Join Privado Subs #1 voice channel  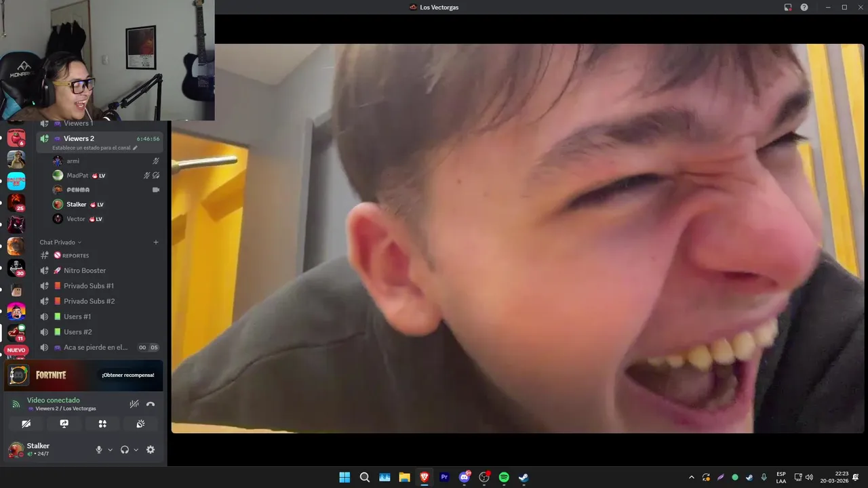click(x=100, y=286)
